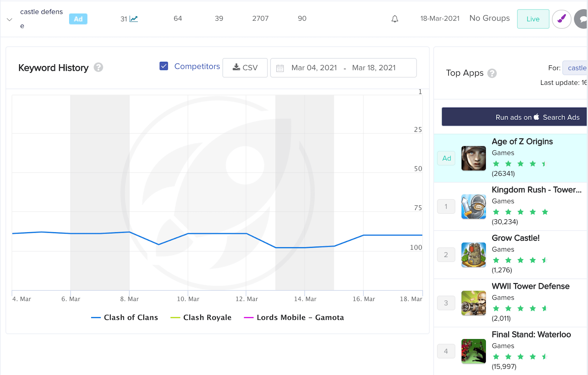Open the Age of Z Origins title
The width and height of the screenshot is (588, 375).
522,141
